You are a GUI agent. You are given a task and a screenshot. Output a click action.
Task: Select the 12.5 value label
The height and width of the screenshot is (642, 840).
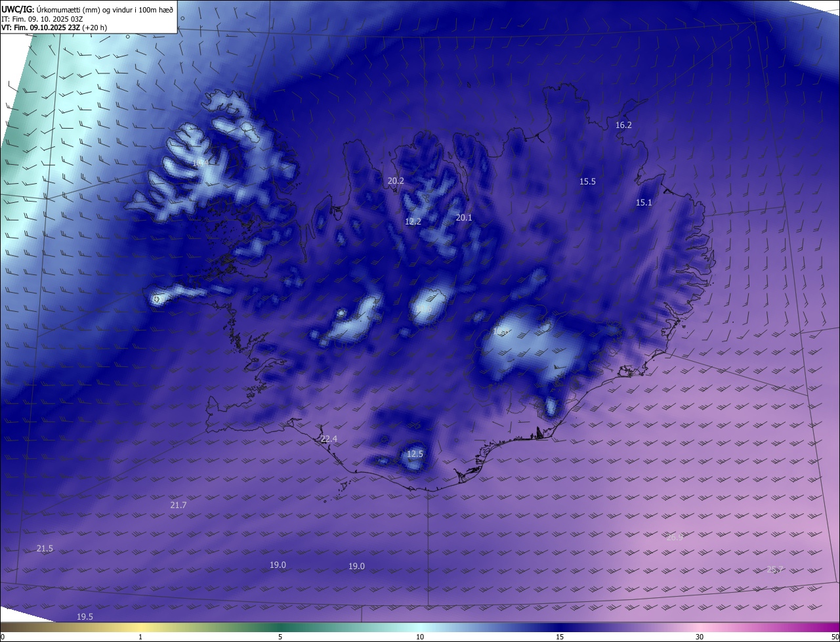415,454
